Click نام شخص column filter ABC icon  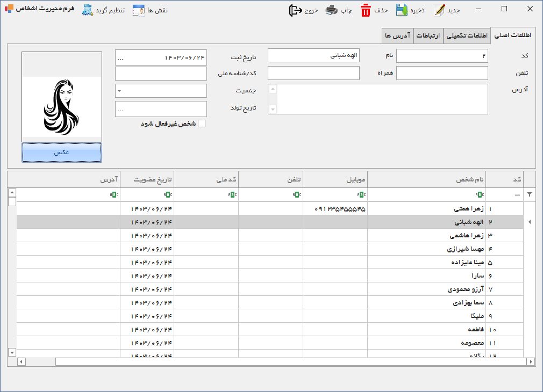pos(480,195)
